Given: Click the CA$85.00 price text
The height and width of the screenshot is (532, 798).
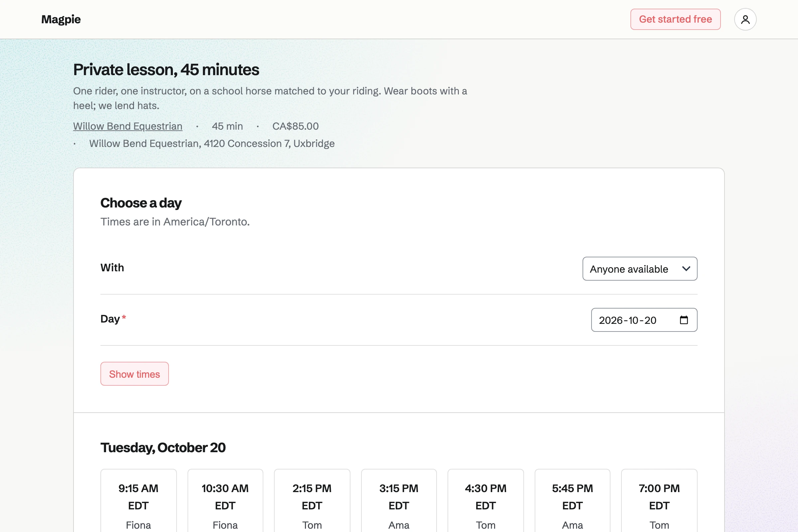Looking at the screenshot, I should [296, 126].
